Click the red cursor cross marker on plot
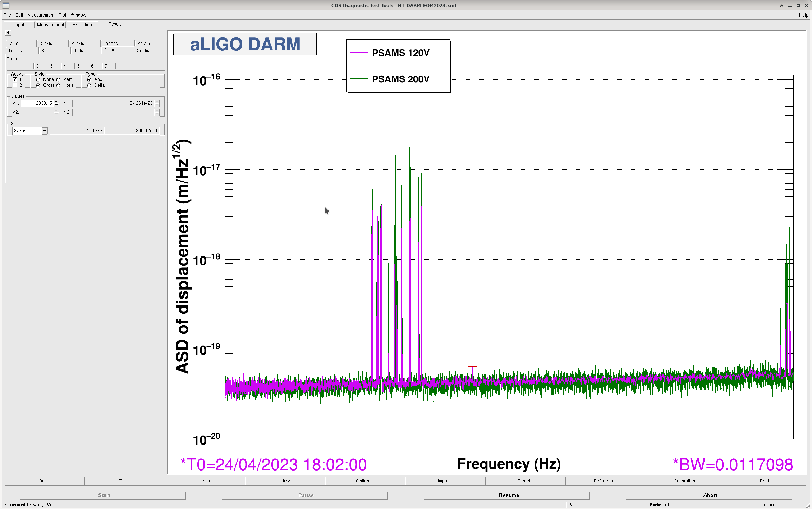812x509 pixels. click(x=472, y=367)
